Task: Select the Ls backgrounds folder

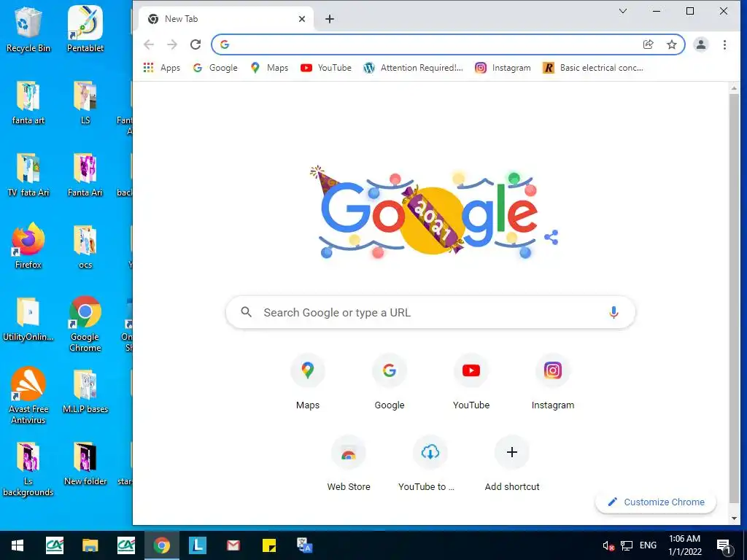Action: [28, 469]
